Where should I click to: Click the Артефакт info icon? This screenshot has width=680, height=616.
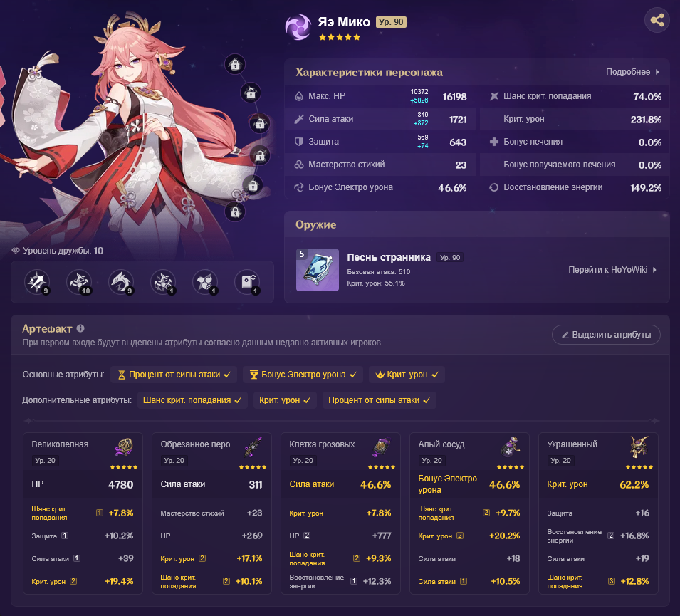click(80, 328)
